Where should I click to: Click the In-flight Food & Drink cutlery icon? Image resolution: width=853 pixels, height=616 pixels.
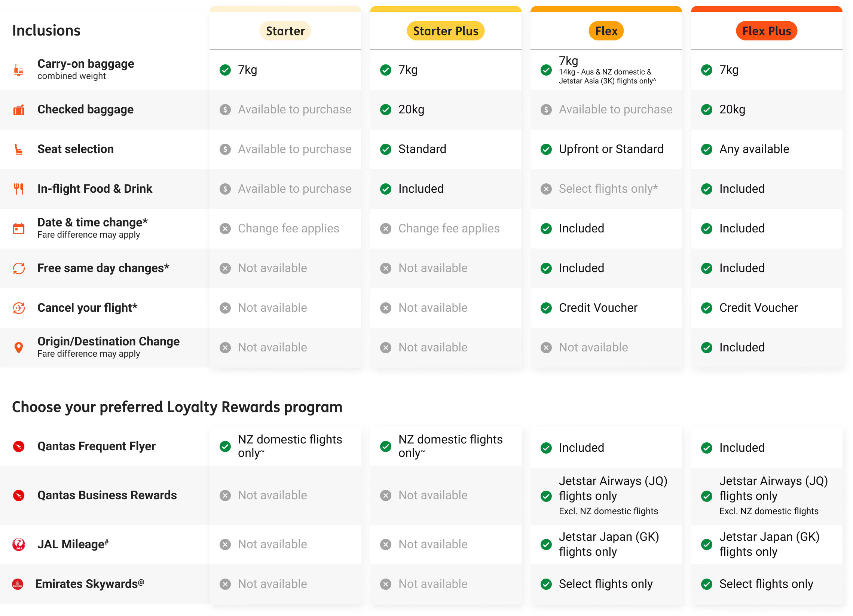click(18, 189)
